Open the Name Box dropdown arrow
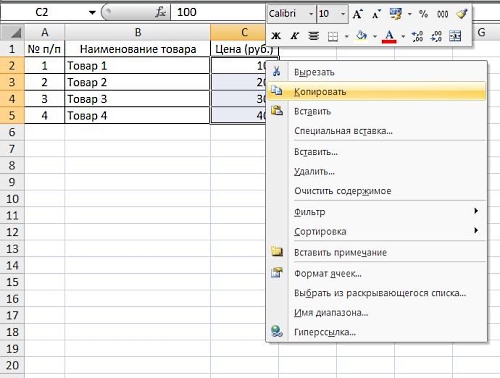Screen dimensions: 500x378 [92, 13]
